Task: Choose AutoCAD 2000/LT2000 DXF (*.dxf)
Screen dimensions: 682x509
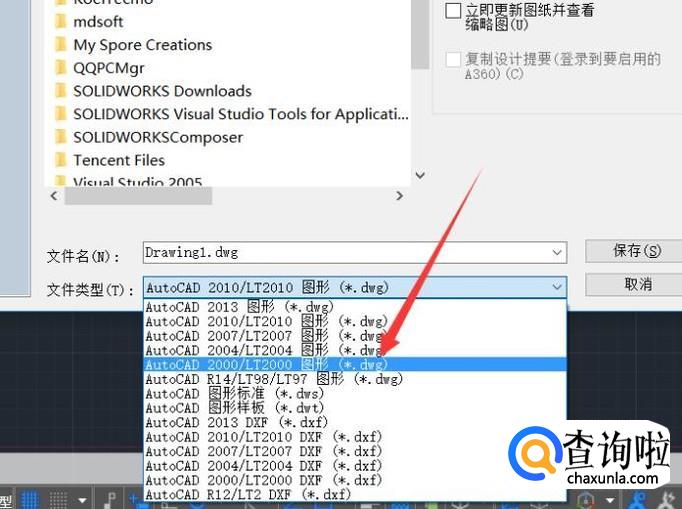Action: 355,480
